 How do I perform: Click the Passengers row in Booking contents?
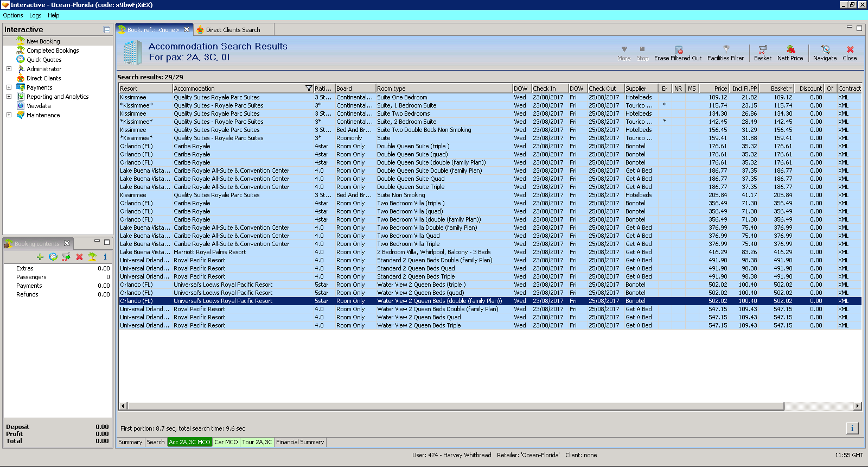(58, 277)
